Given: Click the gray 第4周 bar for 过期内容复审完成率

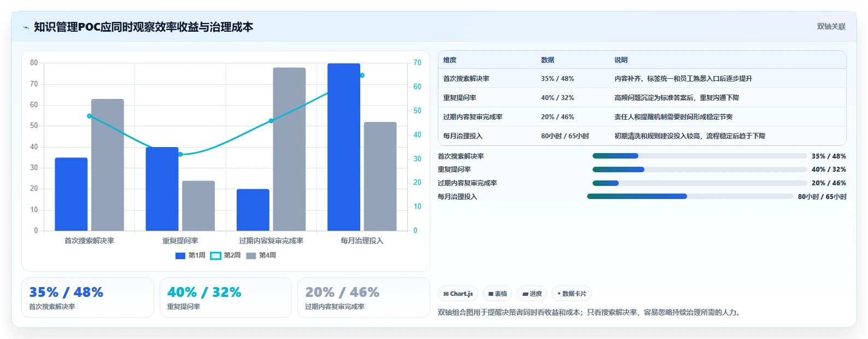Looking at the screenshot, I should (x=289, y=149).
